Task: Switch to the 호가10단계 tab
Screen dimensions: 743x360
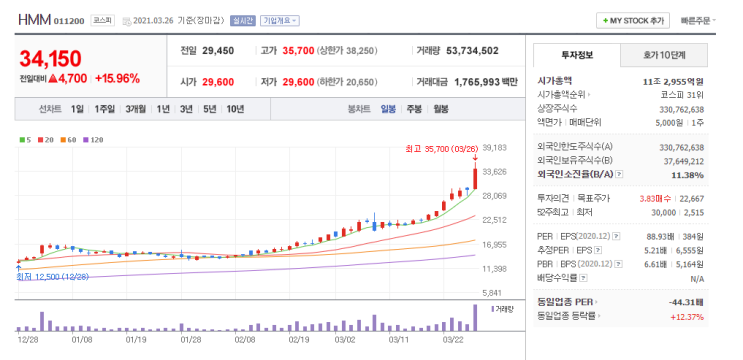Action: pyautogui.click(x=664, y=55)
